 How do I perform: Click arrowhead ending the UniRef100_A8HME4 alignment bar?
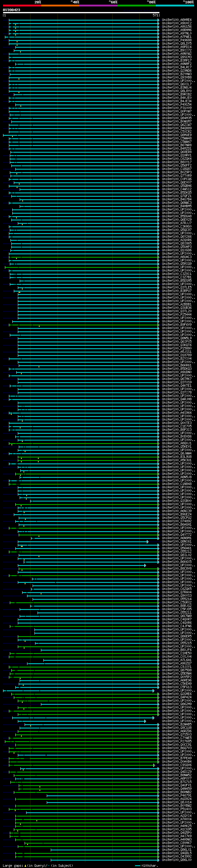pos(159,20)
